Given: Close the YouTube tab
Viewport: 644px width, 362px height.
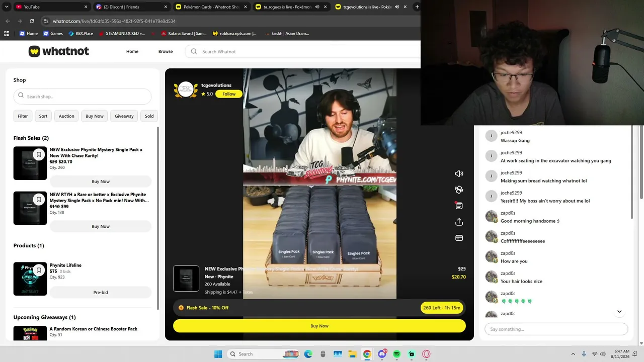Looking at the screenshot, I should (x=86, y=7).
